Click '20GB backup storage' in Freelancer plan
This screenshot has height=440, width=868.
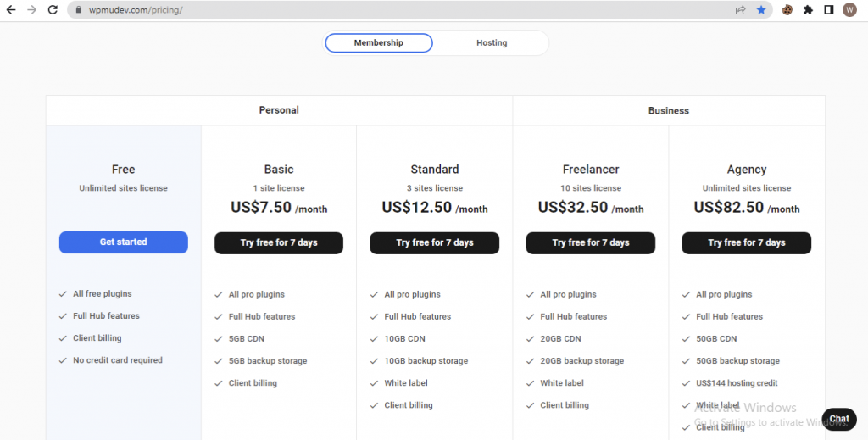click(x=582, y=361)
